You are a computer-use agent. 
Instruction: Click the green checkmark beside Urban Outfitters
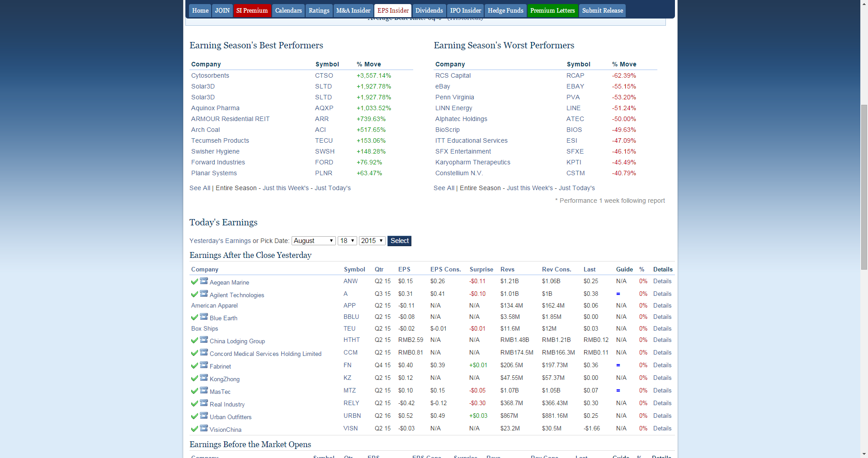click(x=194, y=416)
